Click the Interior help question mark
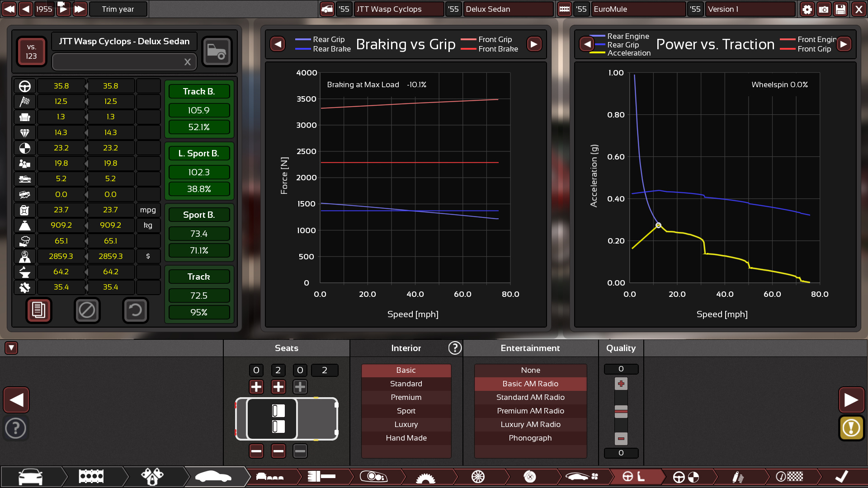 point(454,348)
